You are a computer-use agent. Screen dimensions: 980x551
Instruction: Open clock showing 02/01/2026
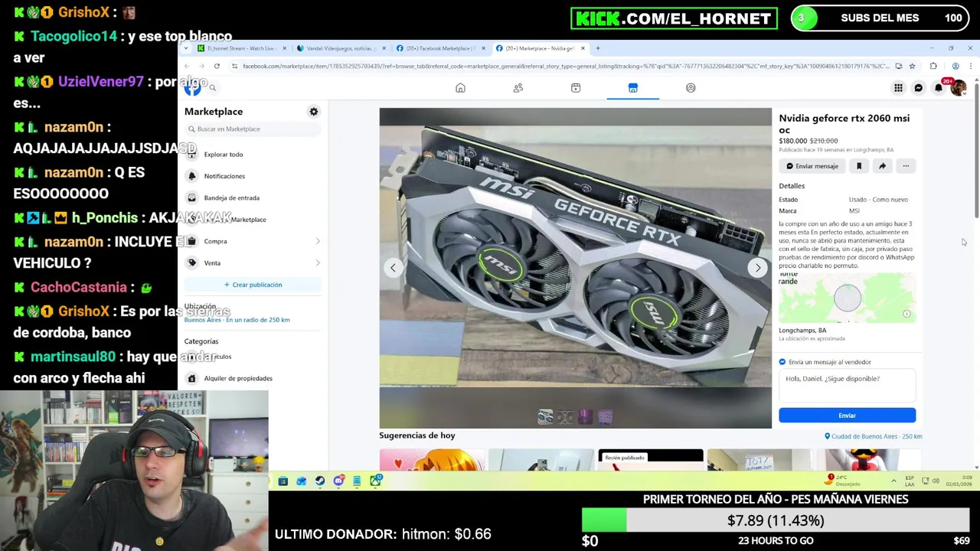pos(960,481)
